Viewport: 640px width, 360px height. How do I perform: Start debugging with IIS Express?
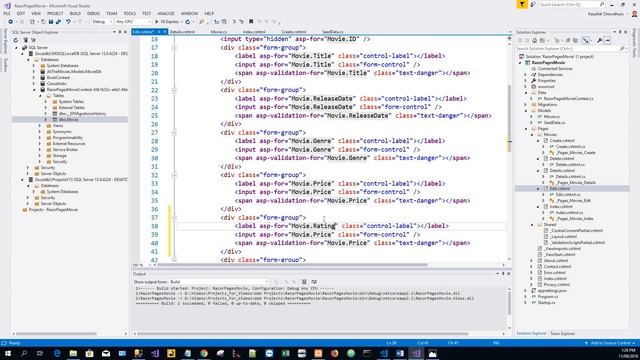[167, 22]
